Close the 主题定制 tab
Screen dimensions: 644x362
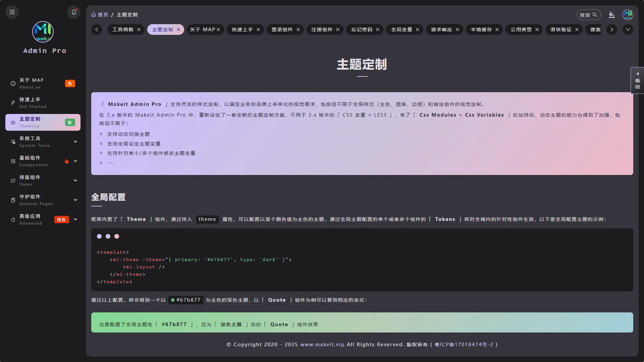click(178, 29)
